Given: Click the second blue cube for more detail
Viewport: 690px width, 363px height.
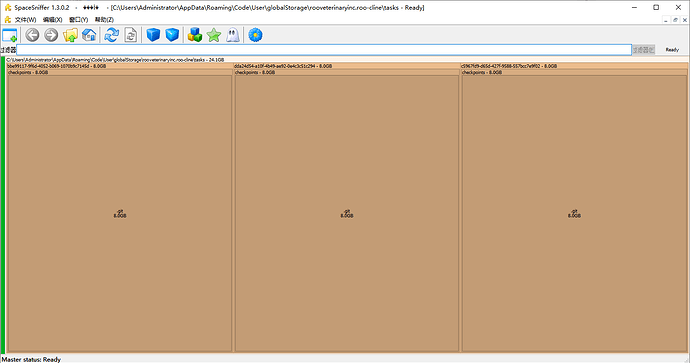Looking at the screenshot, I should [172, 35].
